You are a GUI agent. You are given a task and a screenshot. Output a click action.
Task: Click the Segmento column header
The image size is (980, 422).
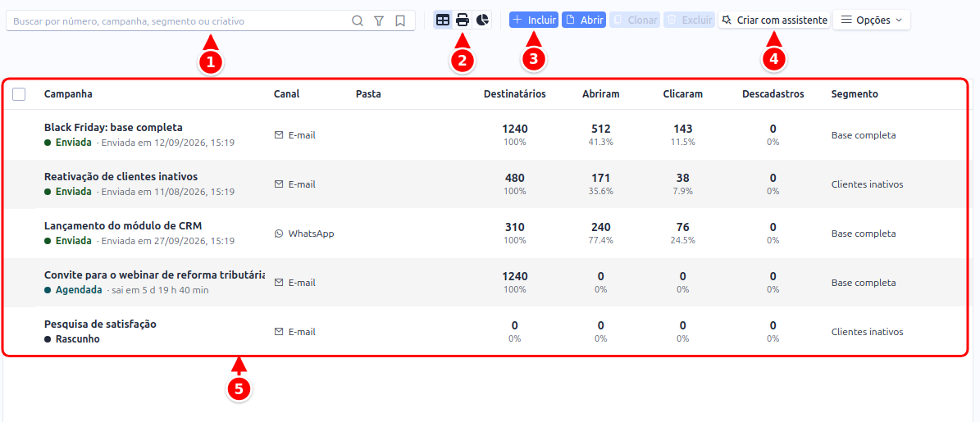[855, 94]
